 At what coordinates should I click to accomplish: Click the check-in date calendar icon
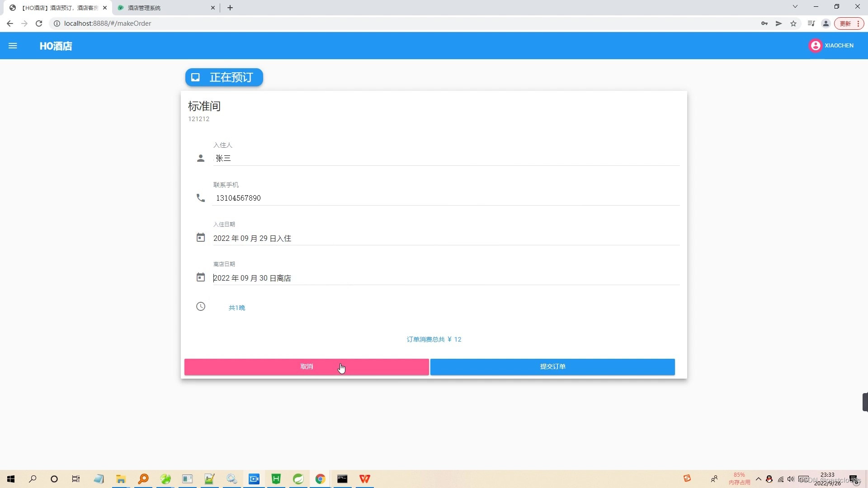[x=201, y=238]
